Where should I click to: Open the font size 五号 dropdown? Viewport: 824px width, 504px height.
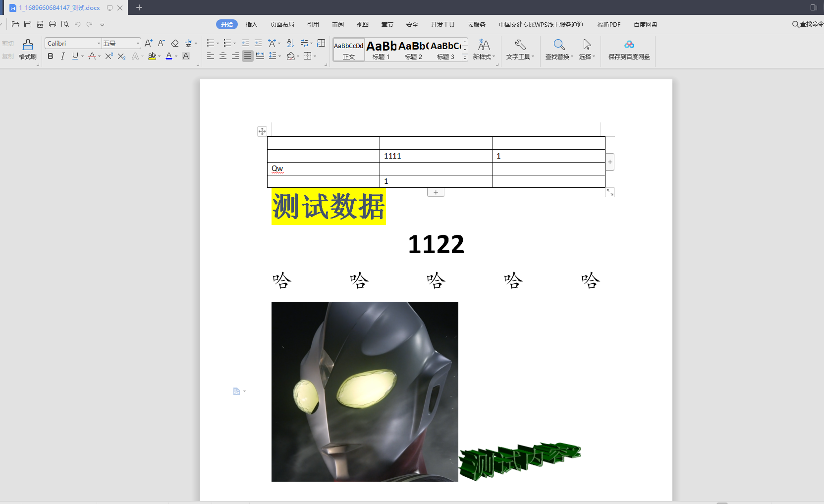coord(138,44)
